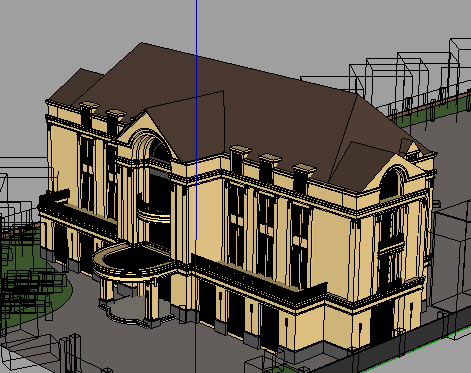The image size is (471, 373).
Task: Click the gray paved driveway in front
Action: pos(133,347)
